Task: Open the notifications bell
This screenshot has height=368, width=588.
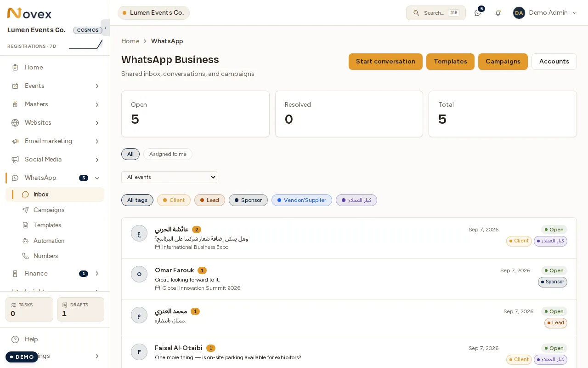Action: (x=498, y=13)
